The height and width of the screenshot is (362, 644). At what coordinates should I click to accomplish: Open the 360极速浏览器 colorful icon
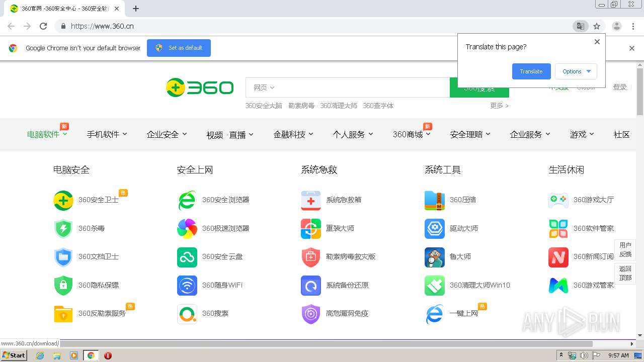coord(187,229)
